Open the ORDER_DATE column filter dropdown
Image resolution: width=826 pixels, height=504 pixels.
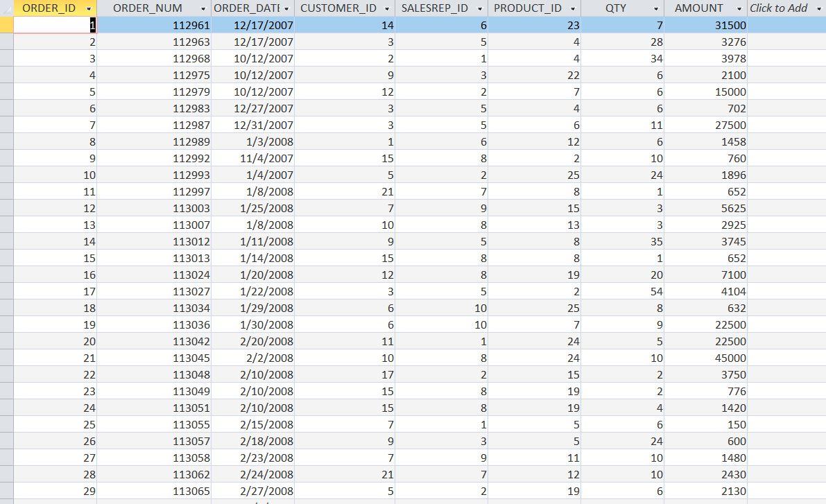click(284, 8)
